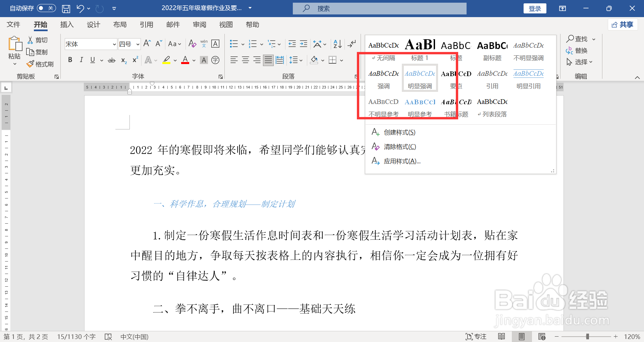Toggle underline formatting on selected text
The width and height of the screenshot is (644, 342).
tap(92, 60)
